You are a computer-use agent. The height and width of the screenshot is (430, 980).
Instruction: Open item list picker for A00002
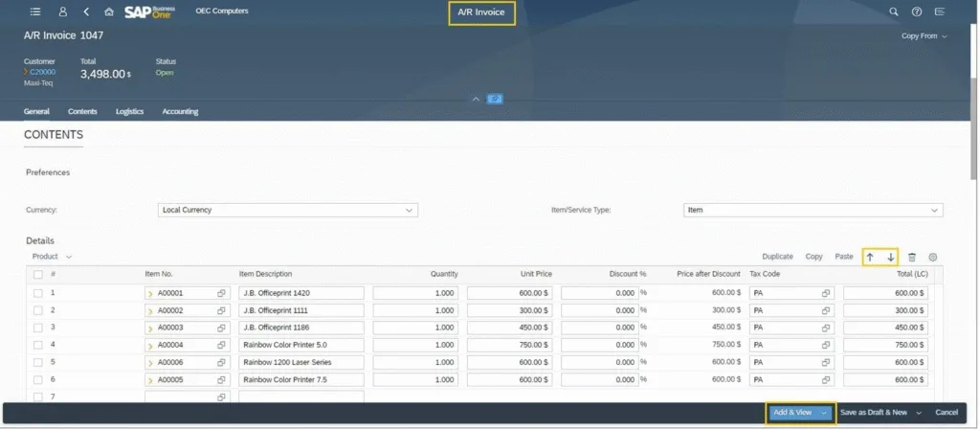pyautogui.click(x=221, y=310)
